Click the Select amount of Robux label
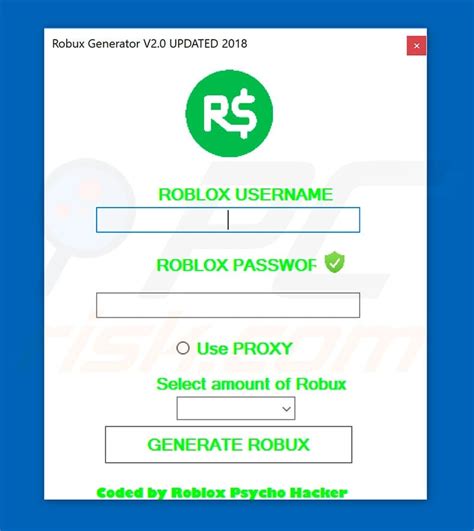The width and height of the screenshot is (474, 531). (x=251, y=384)
